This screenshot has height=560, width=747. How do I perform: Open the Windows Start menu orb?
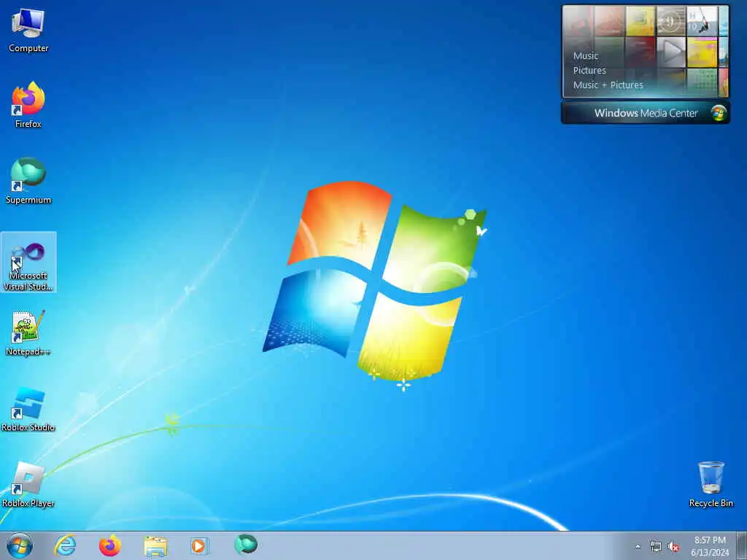(x=20, y=545)
